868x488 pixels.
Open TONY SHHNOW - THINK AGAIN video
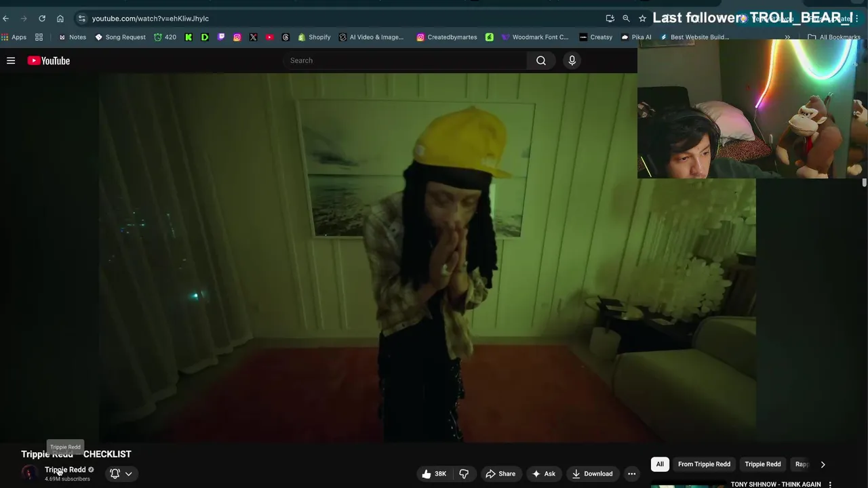776,485
